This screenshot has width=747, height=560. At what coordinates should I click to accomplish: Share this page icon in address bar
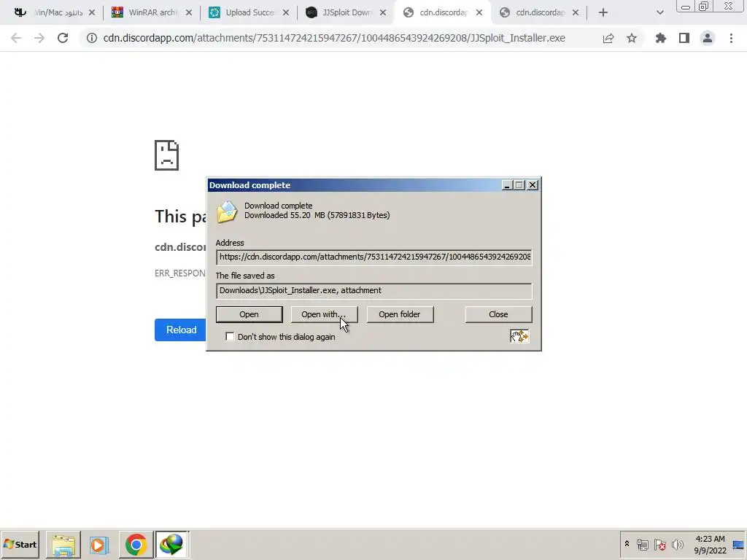(x=608, y=38)
